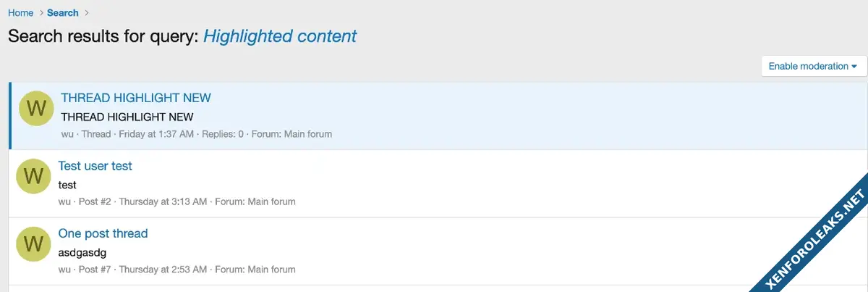Expand the Enable moderation dropdown
Screen dimensions: 868x292
pyautogui.click(x=814, y=66)
